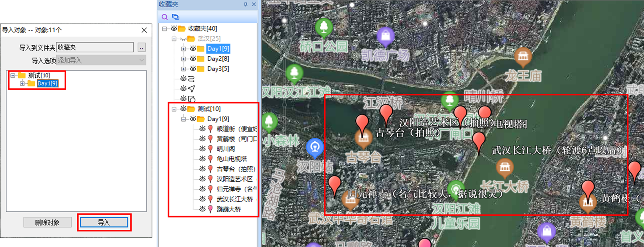Open the 导入选项 dropdown
The height and width of the screenshot is (247, 644).
pyautogui.click(x=101, y=60)
